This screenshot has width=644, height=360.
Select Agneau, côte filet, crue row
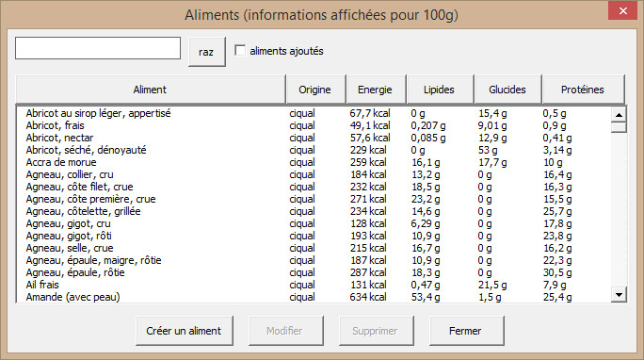(314, 187)
